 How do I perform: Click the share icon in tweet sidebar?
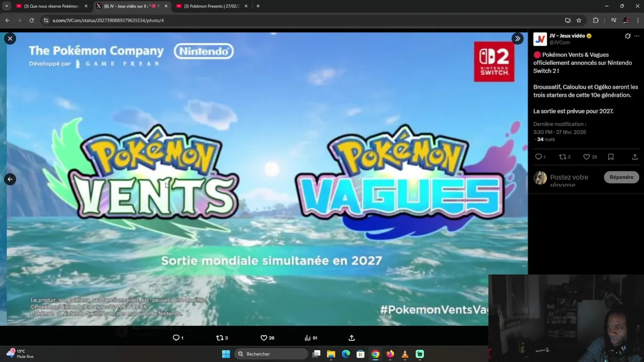[635, 157]
